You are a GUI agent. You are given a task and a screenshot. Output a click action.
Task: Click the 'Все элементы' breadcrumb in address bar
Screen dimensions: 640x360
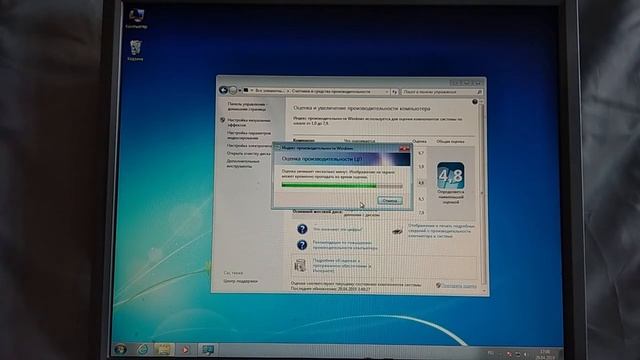coord(269,91)
